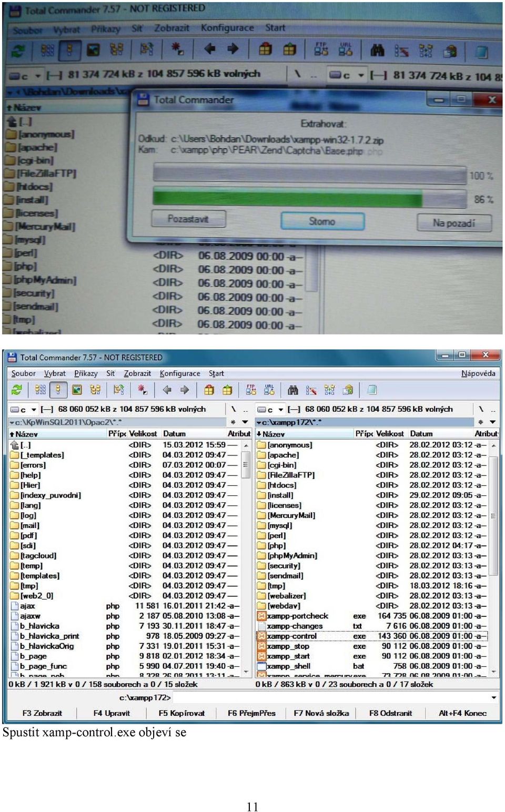Open Start menu in the upper photographed window
This screenshot has width=505, height=812.
click(x=275, y=28)
